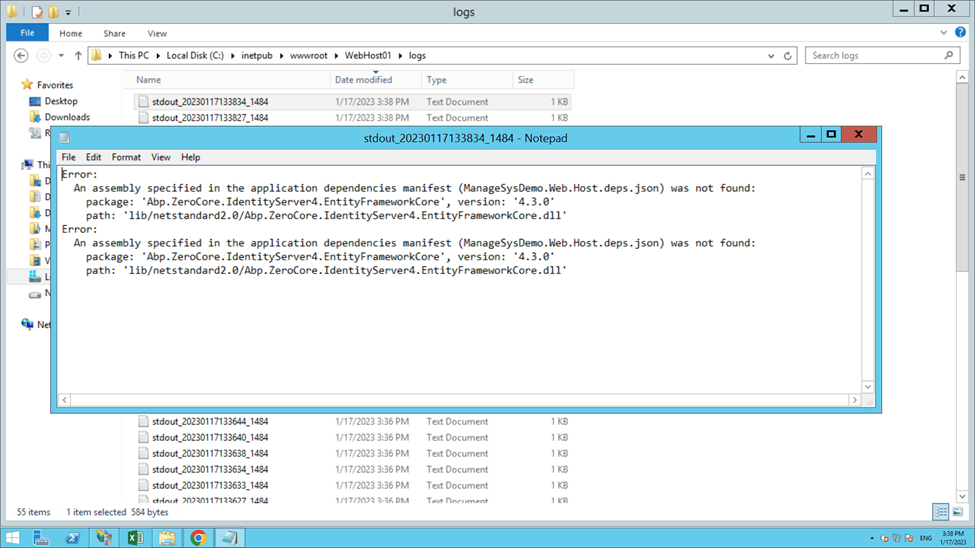This screenshot has width=975, height=548.
Task: Switch to Excel in the taskbar
Action: tap(135, 537)
